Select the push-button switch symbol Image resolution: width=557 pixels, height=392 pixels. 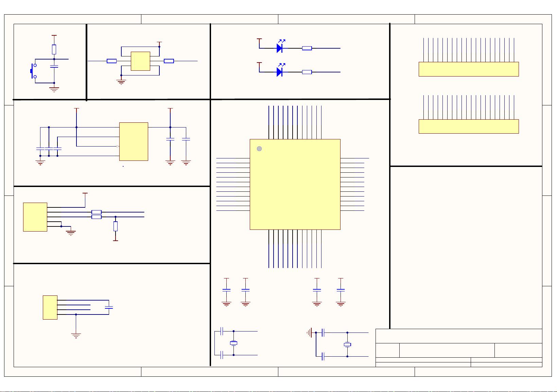[x=33, y=71]
